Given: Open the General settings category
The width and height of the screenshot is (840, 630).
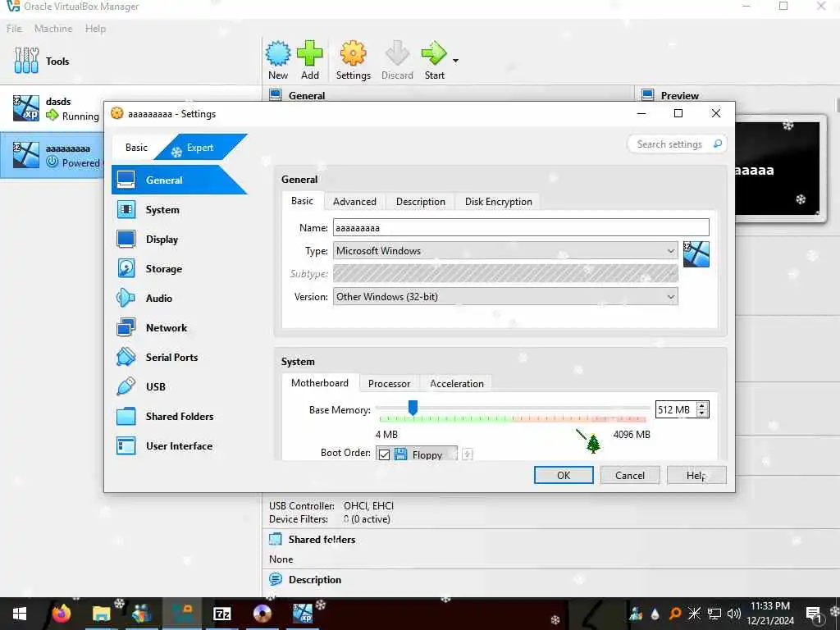Looking at the screenshot, I should click(179, 180).
